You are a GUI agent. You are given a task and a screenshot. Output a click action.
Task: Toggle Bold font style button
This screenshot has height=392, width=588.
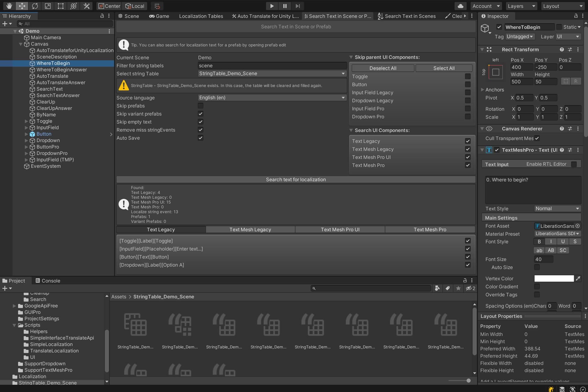539,242
